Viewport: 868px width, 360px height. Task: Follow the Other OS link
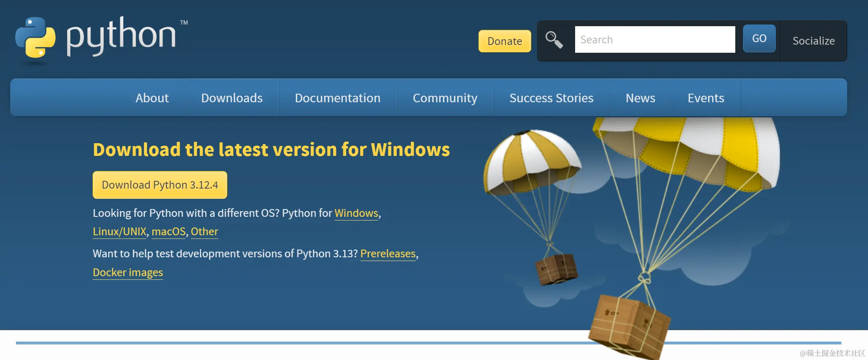tap(204, 232)
